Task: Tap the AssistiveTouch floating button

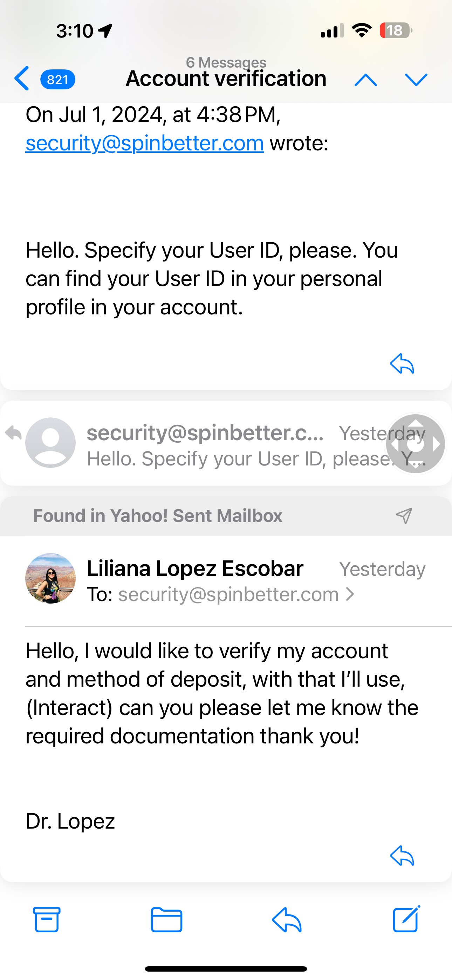Action: pos(416,444)
